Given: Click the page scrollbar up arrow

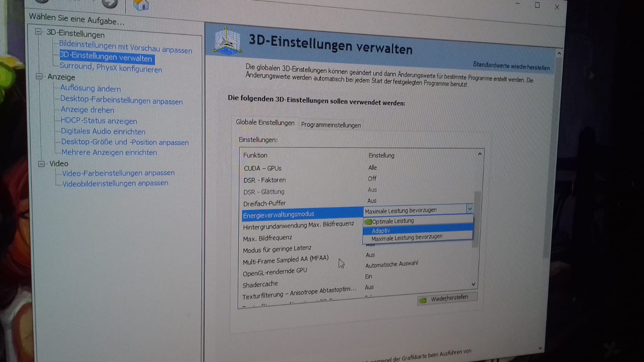Looking at the screenshot, I should coord(559,53).
